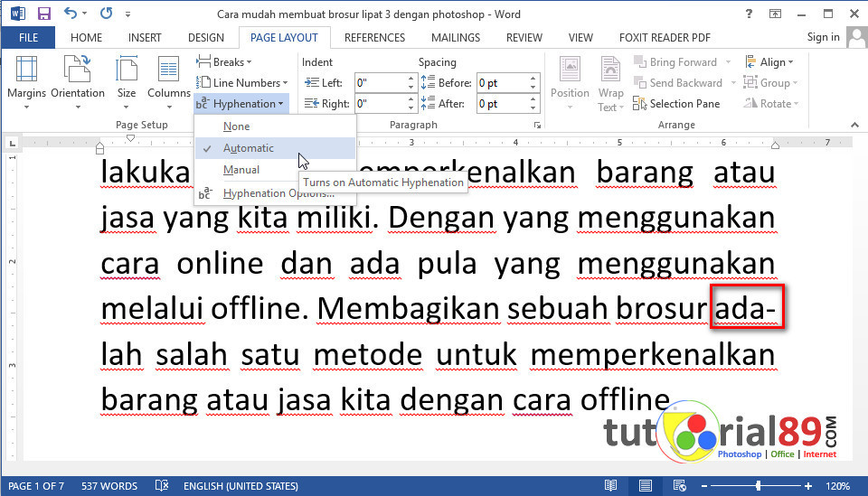The width and height of the screenshot is (868, 496).
Task: Click the zoom slider handle
Action: 758,486
